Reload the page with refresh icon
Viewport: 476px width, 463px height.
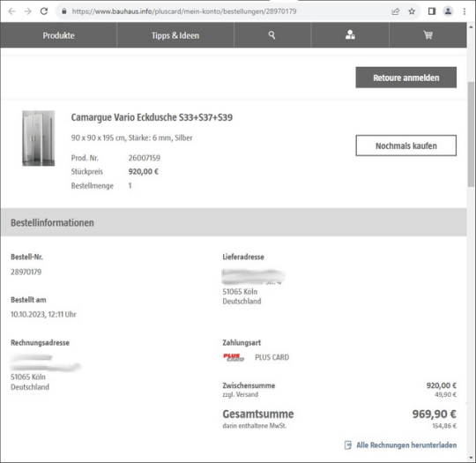click(44, 11)
